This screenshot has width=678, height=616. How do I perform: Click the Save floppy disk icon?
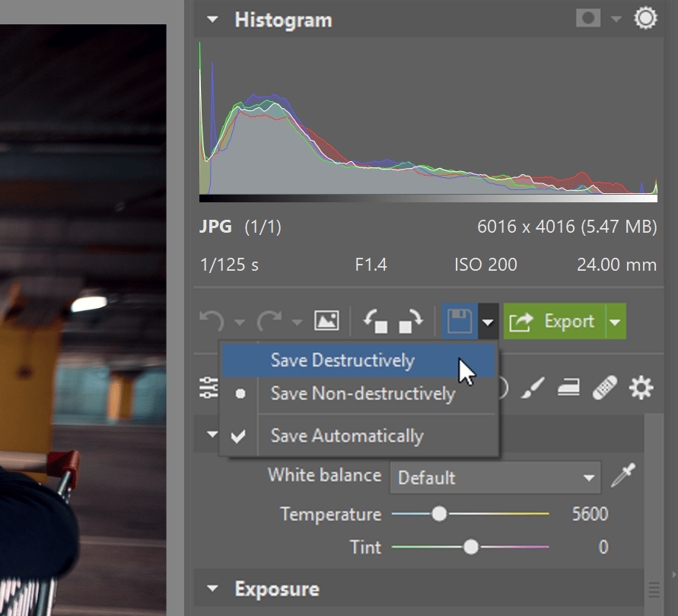(459, 321)
